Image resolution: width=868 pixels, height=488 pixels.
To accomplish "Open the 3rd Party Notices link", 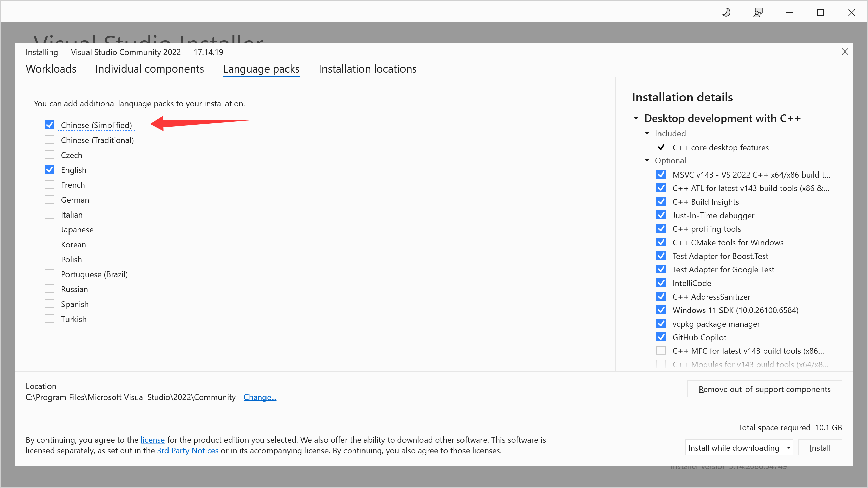I will click(x=188, y=451).
